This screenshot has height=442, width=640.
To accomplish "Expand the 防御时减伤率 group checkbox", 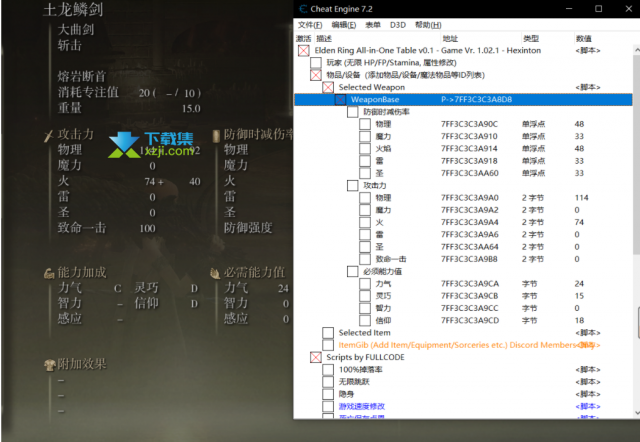I will coord(353,112).
